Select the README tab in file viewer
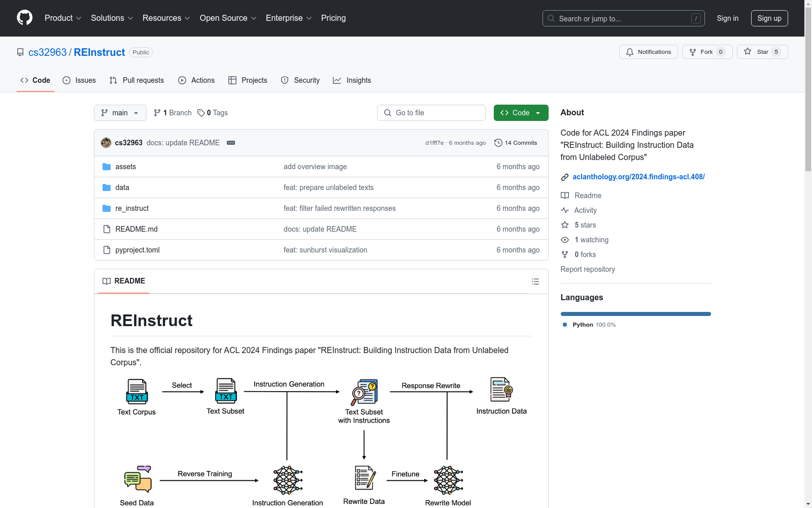 [x=124, y=281]
